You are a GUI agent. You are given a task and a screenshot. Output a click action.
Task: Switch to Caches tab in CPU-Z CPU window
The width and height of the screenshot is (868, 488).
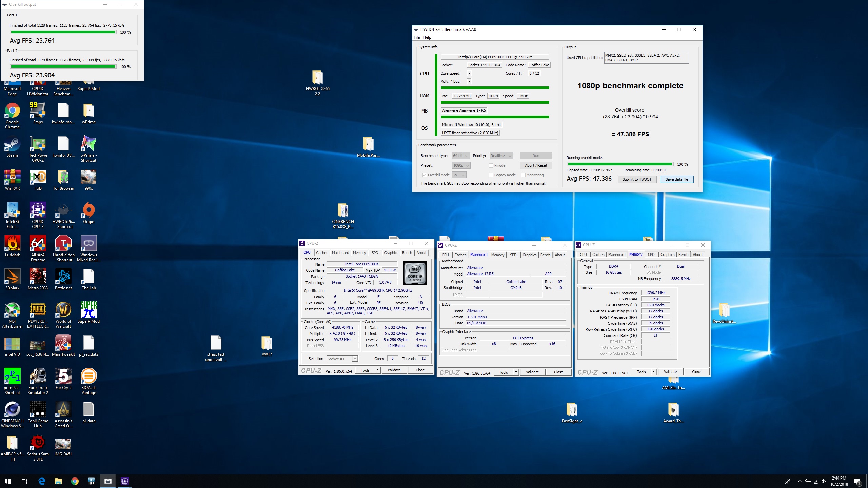(322, 253)
